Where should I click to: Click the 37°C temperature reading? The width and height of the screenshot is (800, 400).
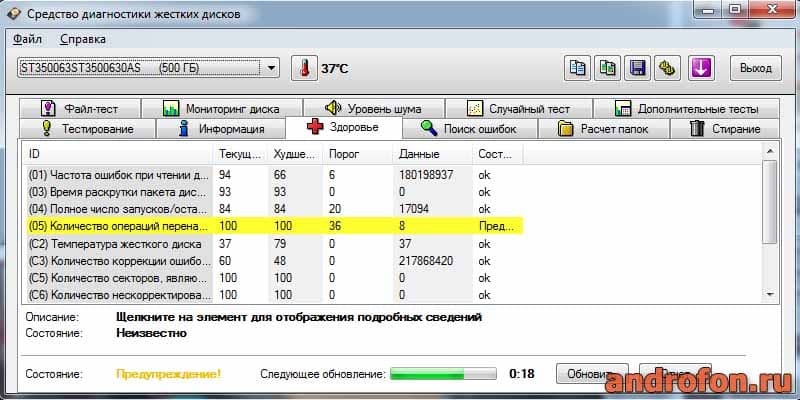point(335,69)
